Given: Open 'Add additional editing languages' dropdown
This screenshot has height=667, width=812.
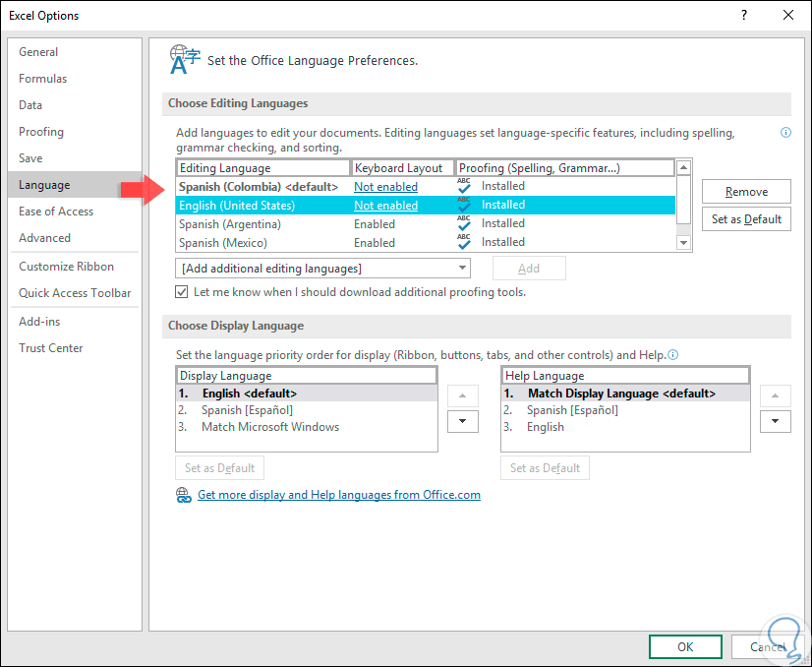Looking at the screenshot, I should click(x=322, y=269).
